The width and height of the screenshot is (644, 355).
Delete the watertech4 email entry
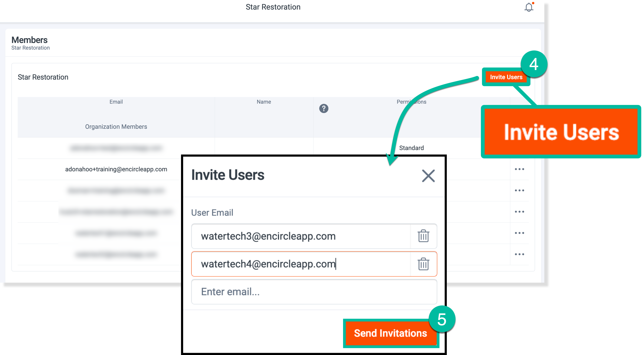(423, 264)
